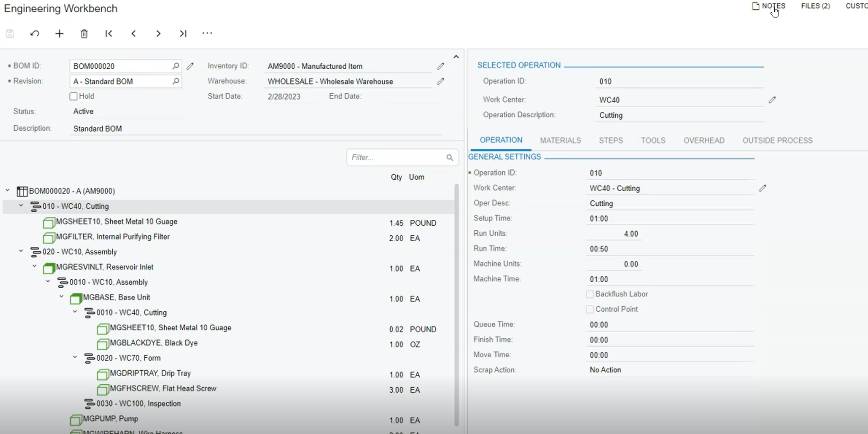Open FILES (2) link
Image resolution: width=868 pixels, height=434 pixels.
point(815,6)
